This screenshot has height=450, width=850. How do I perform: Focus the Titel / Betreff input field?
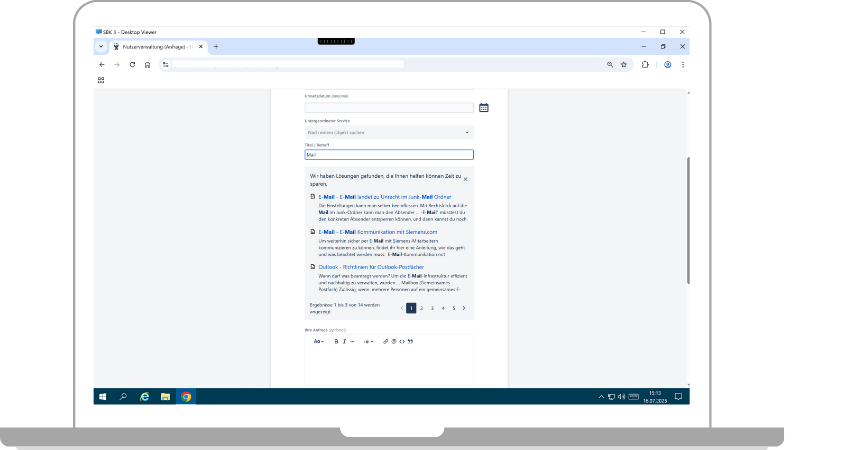pyautogui.click(x=389, y=155)
